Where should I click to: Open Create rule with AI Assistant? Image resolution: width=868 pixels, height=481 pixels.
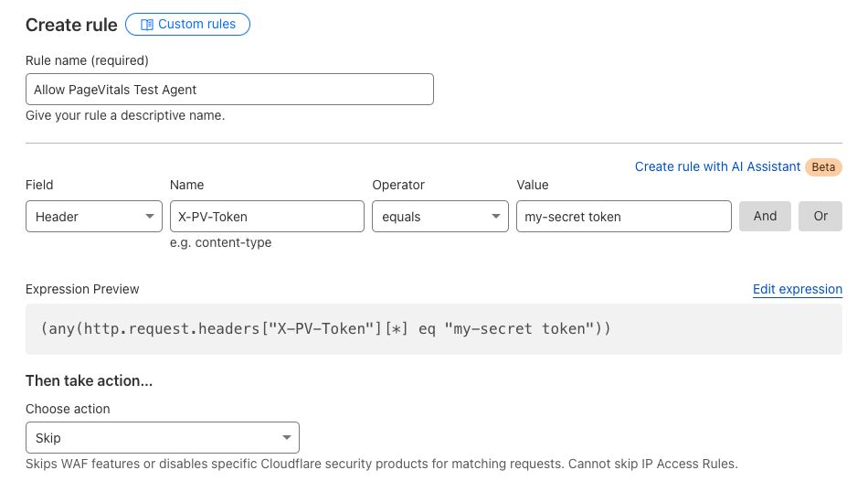[x=717, y=166]
